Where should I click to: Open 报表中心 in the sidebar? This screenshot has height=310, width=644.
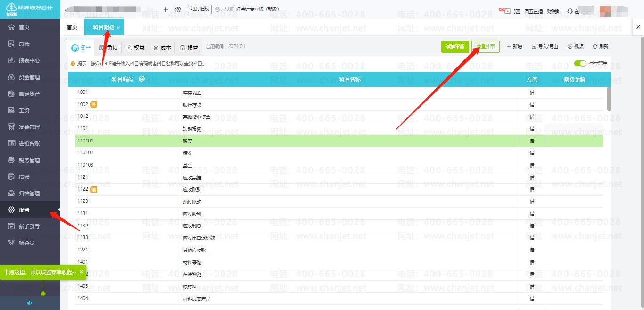coord(29,60)
